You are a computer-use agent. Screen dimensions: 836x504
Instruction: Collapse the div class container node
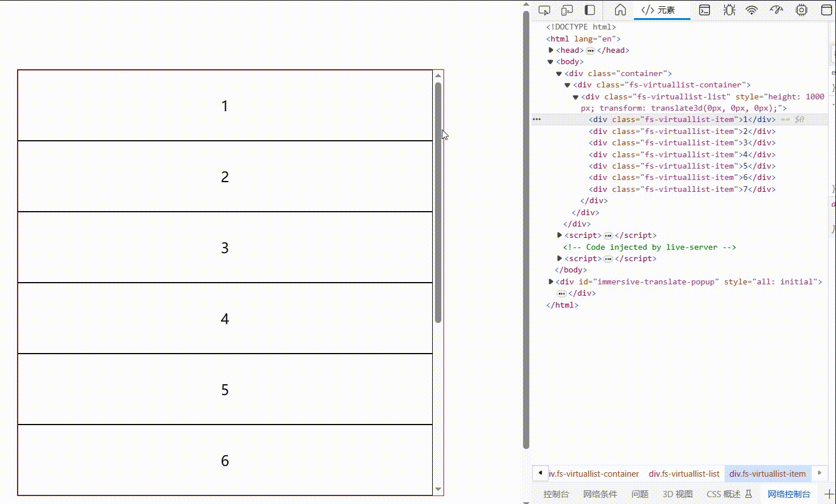coord(559,74)
